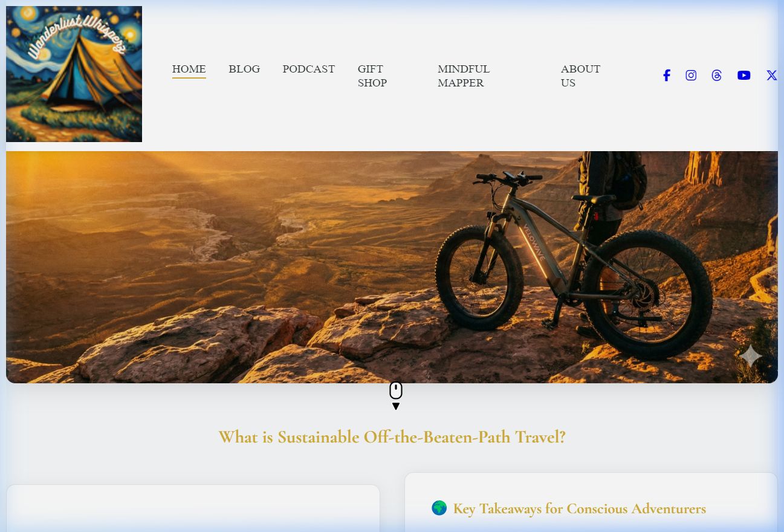The image size is (784, 532).
Task: Visit the Instagram profile icon
Action: coord(691,76)
